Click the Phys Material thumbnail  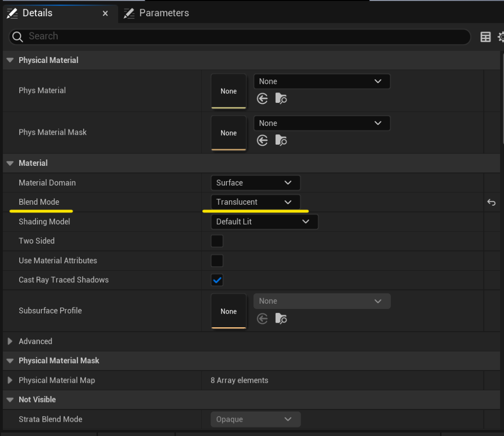click(228, 91)
